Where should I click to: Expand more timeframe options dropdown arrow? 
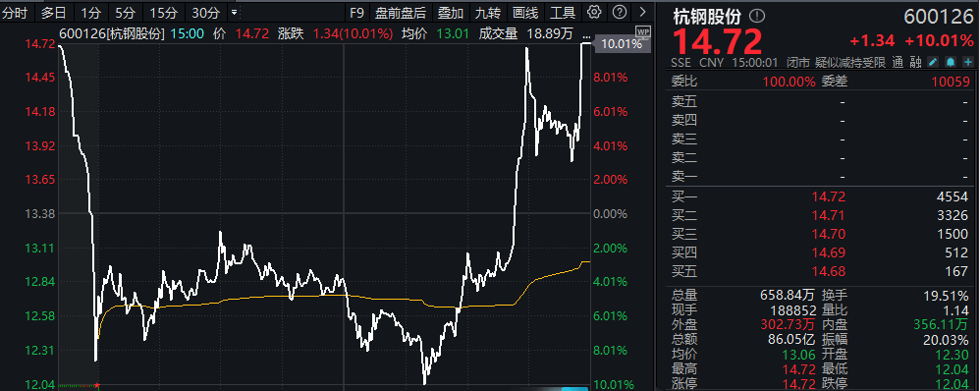[234, 12]
